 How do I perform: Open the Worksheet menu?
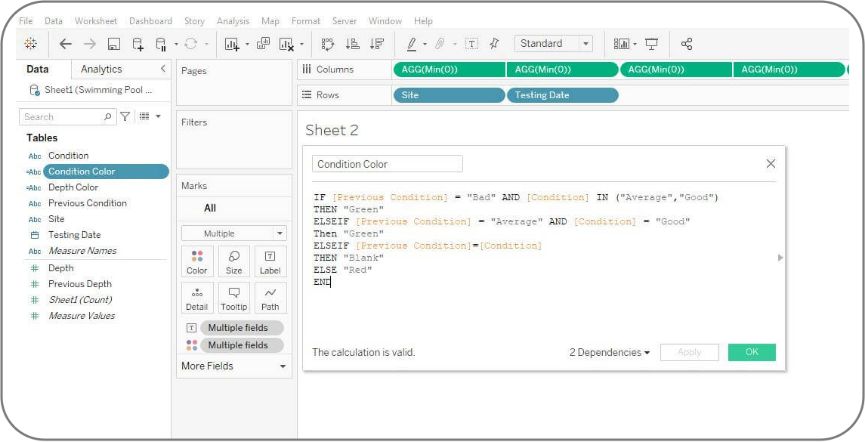pyautogui.click(x=96, y=21)
